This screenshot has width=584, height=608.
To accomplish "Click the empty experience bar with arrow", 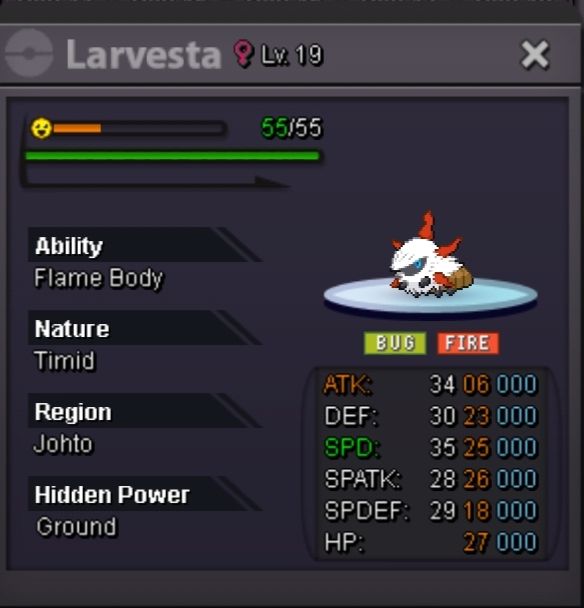I will (155, 181).
